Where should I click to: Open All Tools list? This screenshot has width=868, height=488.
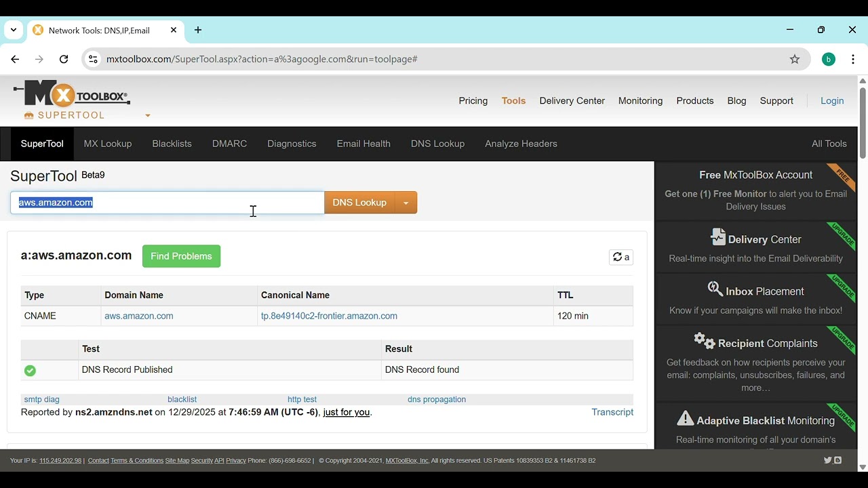(829, 144)
